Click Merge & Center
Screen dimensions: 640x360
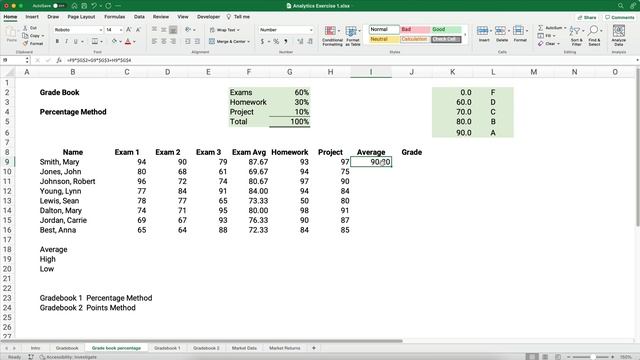point(229,41)
